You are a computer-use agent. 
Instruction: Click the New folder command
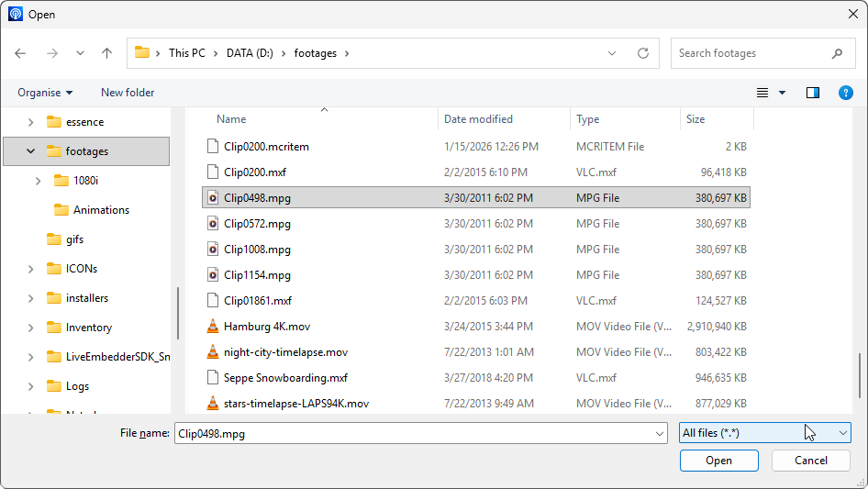pyautogui.click(x=128, y=93)
